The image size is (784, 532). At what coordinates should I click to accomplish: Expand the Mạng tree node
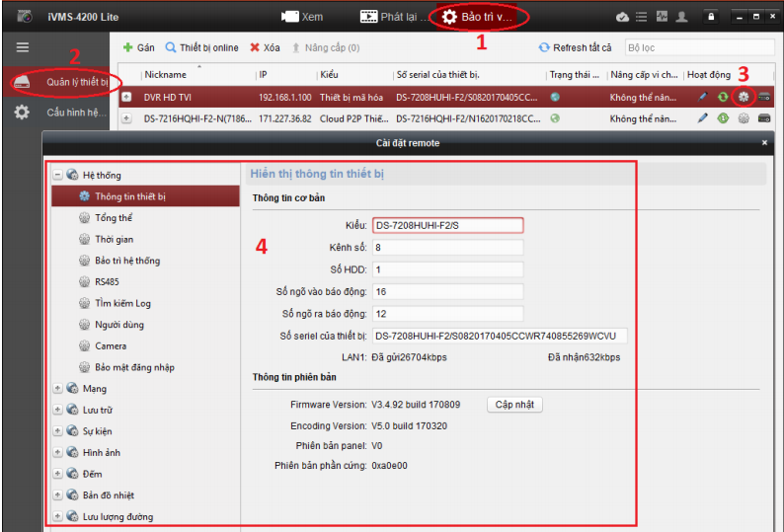coord(57,389)
